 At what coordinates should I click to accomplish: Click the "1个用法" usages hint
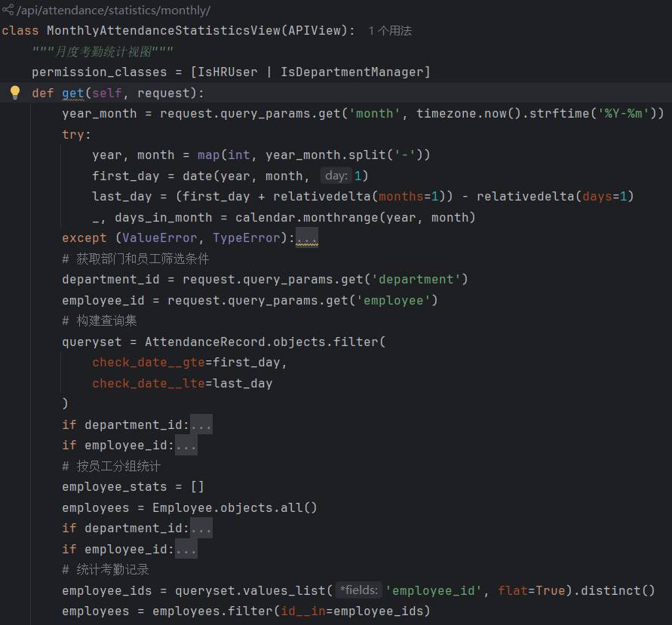[390, 31]
